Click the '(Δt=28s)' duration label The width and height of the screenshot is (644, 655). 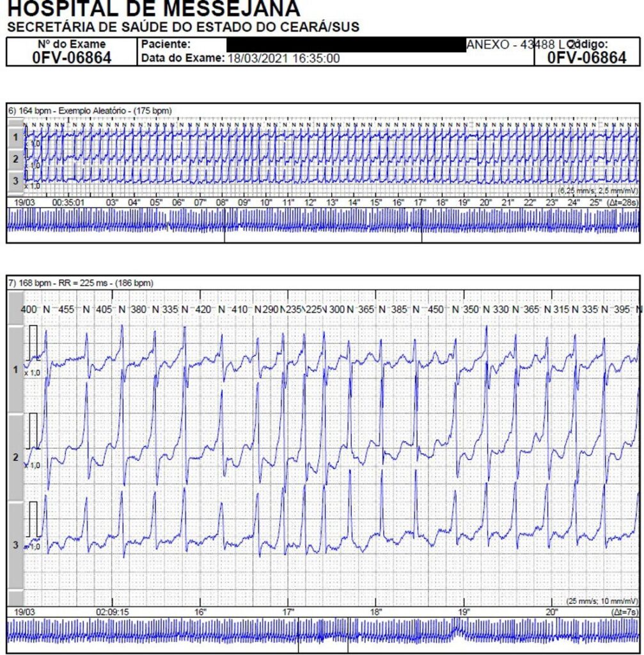pyautogui.click(x=623, y=203)
